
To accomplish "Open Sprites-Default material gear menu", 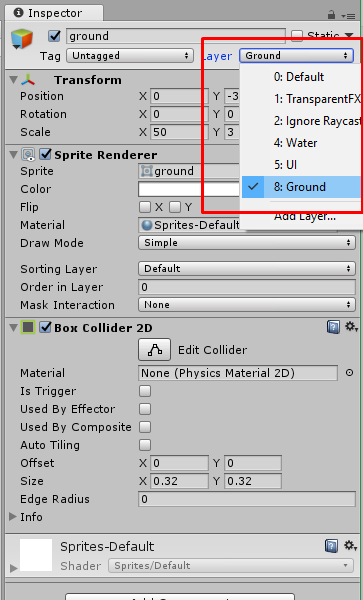I will [x=350, y=546].
